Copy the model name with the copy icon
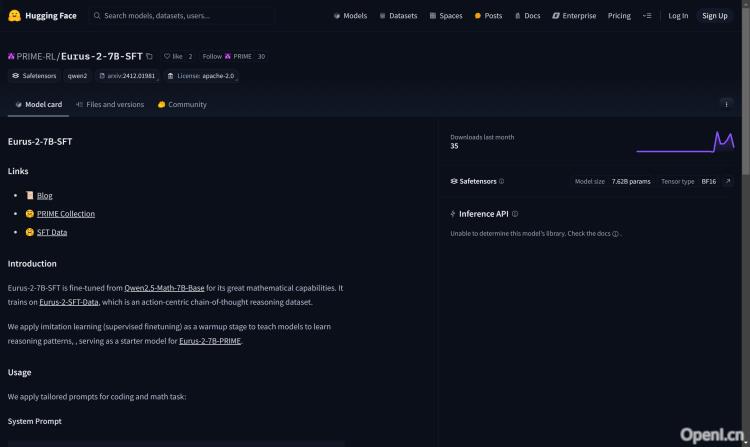The image size is (750, 447). click(x=150, y=57)
